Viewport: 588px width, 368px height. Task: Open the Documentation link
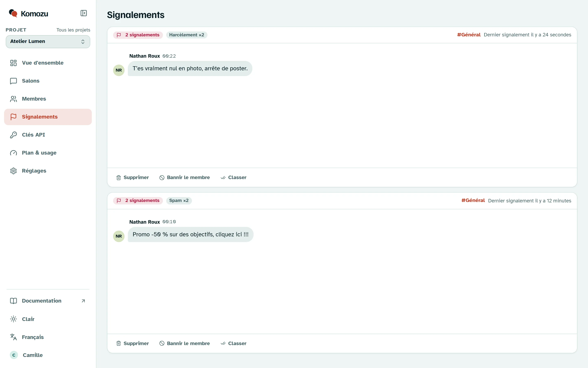[48, 301]
